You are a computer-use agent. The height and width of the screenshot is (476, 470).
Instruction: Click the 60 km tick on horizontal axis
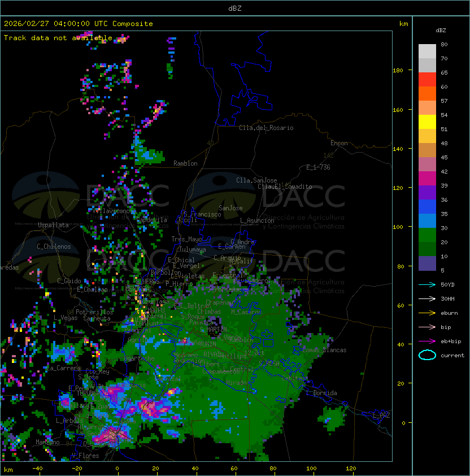(234, 469)
